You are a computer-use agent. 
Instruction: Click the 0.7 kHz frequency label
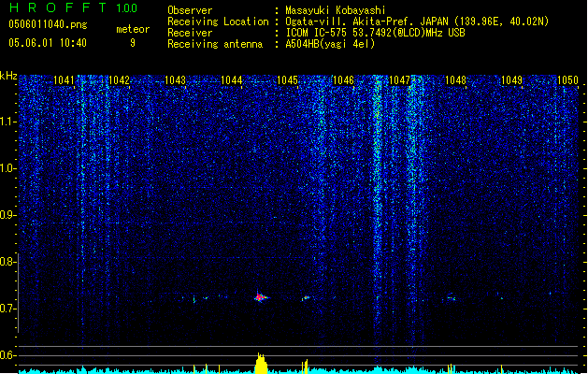click(x=7, y=309)
